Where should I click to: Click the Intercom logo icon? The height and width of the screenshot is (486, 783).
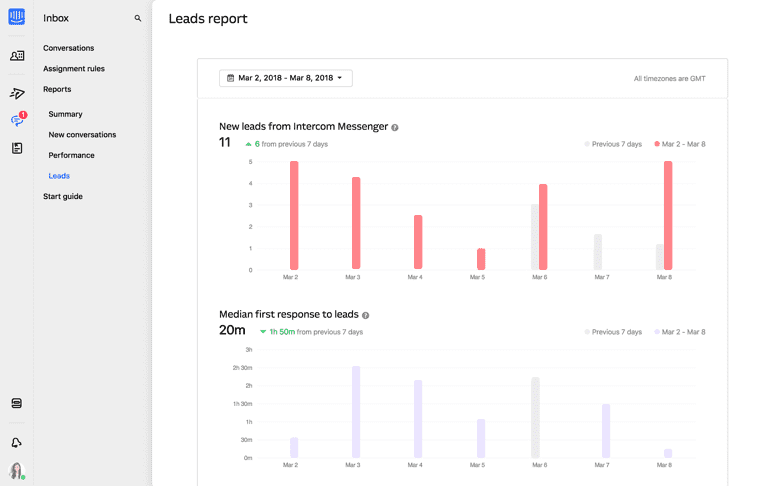point(17,17)
